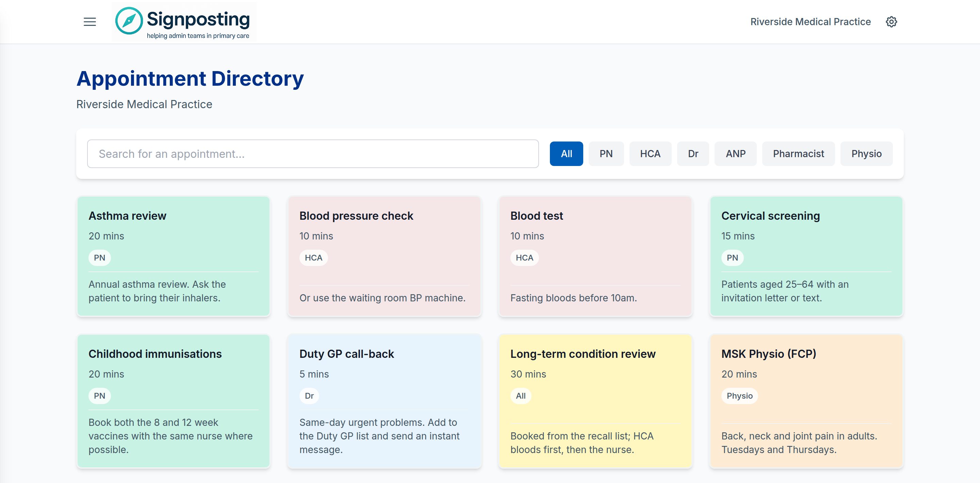Filter appointments by PN
Image resolution: width=980 pixels, height=483 pixels.
(606, 154)
